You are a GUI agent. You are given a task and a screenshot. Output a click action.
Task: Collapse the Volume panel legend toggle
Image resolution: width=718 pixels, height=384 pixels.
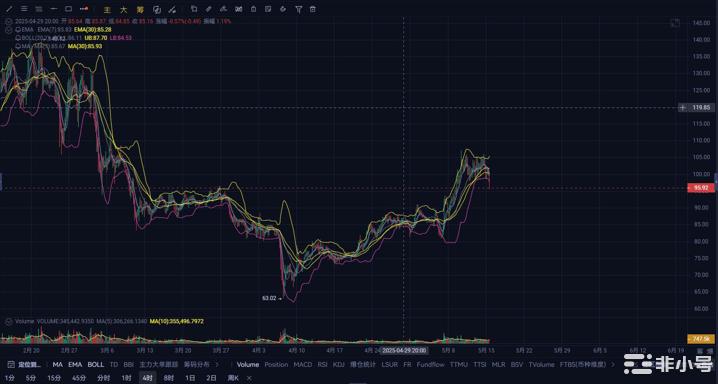pyautogui.click(x=9, y=321)
